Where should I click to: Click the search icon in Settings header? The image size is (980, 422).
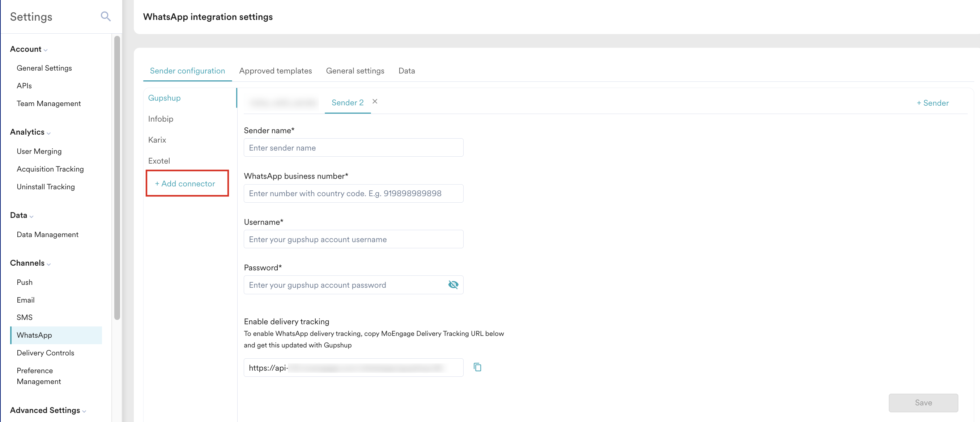pos(105,16)
